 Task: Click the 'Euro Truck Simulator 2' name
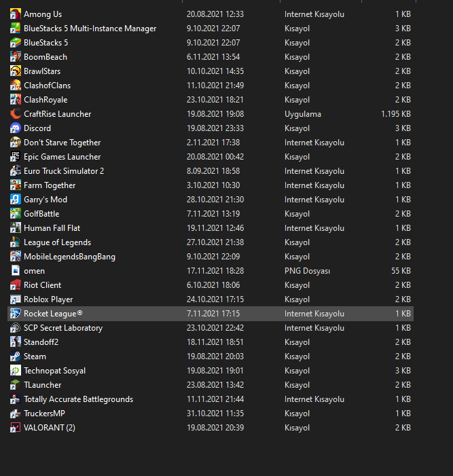(64, 171)
